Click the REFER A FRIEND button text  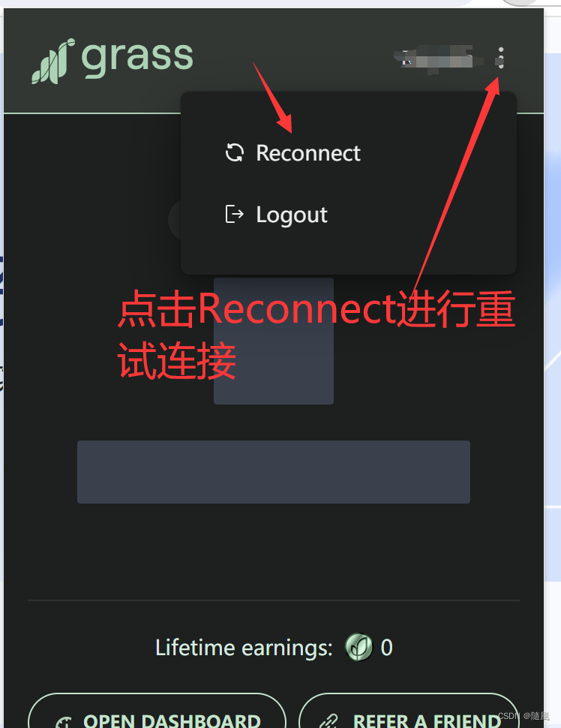(x=427, y=720)
